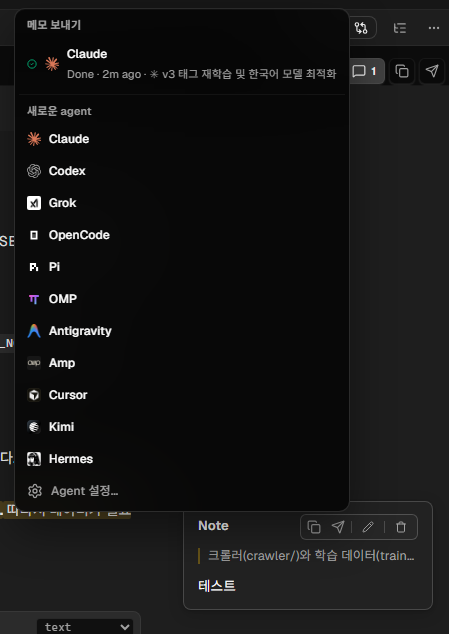The image size is (449, 634).
Task: Pick the Grok agent
Action: [182, 203]
